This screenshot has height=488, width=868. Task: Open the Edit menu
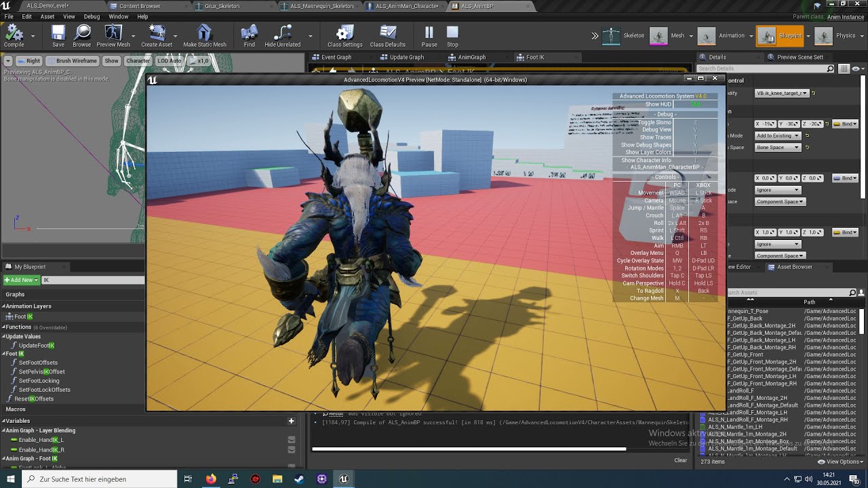(x=27, y=16)
